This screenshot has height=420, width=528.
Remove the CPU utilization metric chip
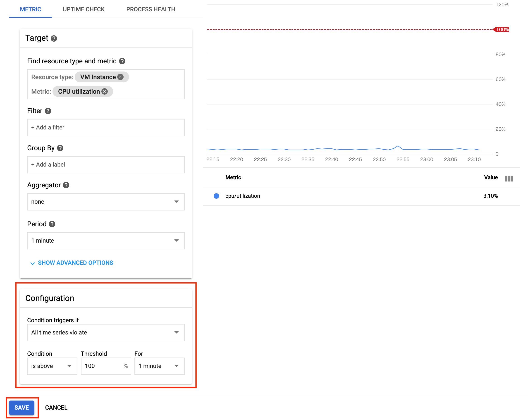[105, 92]
